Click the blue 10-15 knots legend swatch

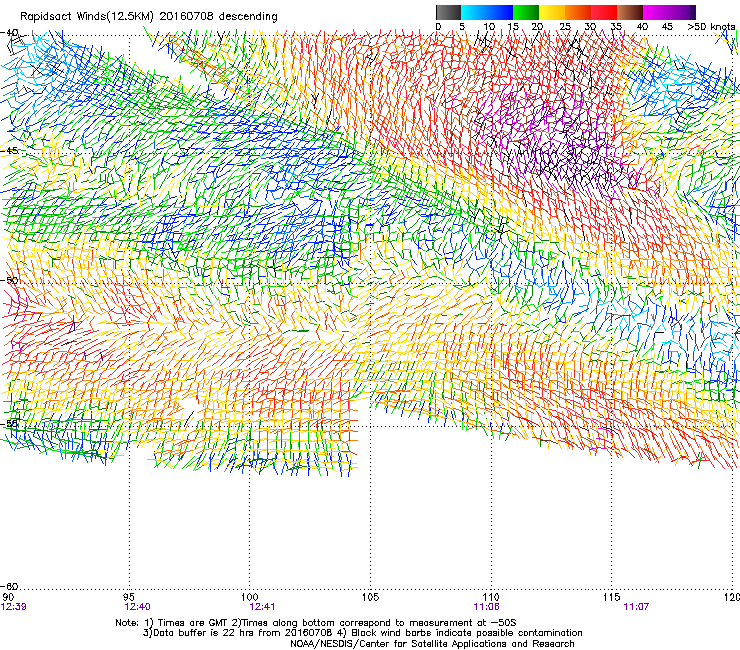point(500,12)
